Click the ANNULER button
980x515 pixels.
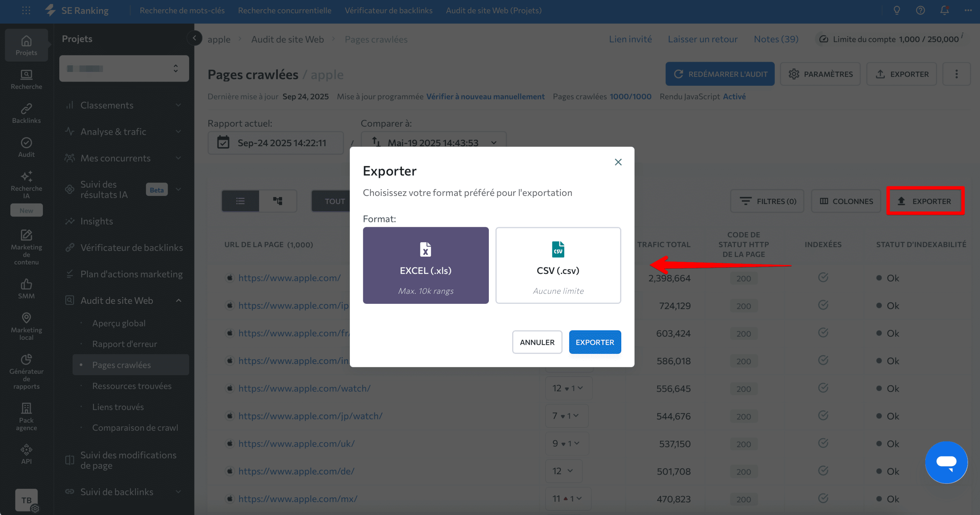pyautogui.click(x=537, y=342)
